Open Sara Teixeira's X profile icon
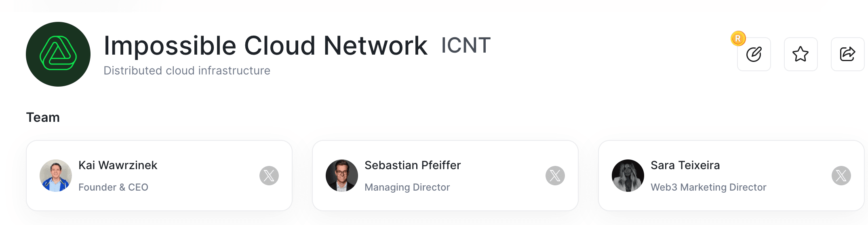Viewport: 868px width, 225px height. [x=841, y=176]
